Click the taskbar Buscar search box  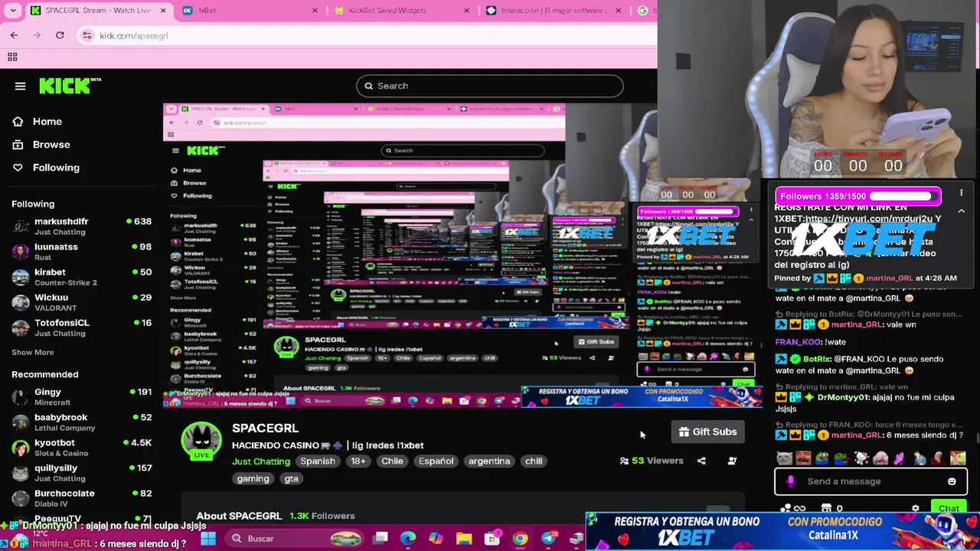point(296,538)
